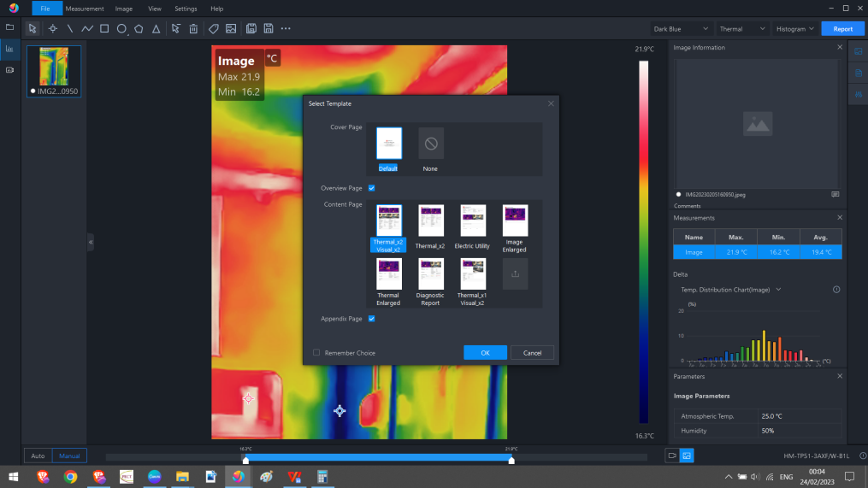The image size is (868, 488).
Task: Click OK in Select Template dialog
Action: pos(485,353)
